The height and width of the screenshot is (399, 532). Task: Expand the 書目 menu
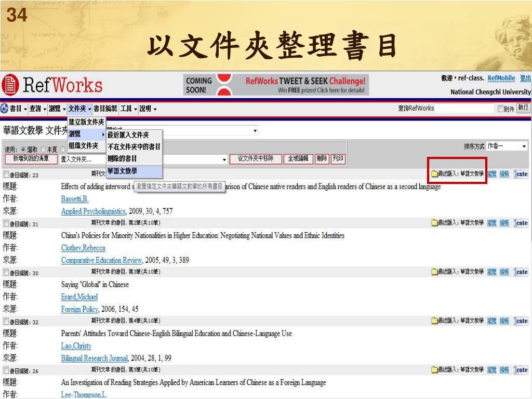coord(18,109)
